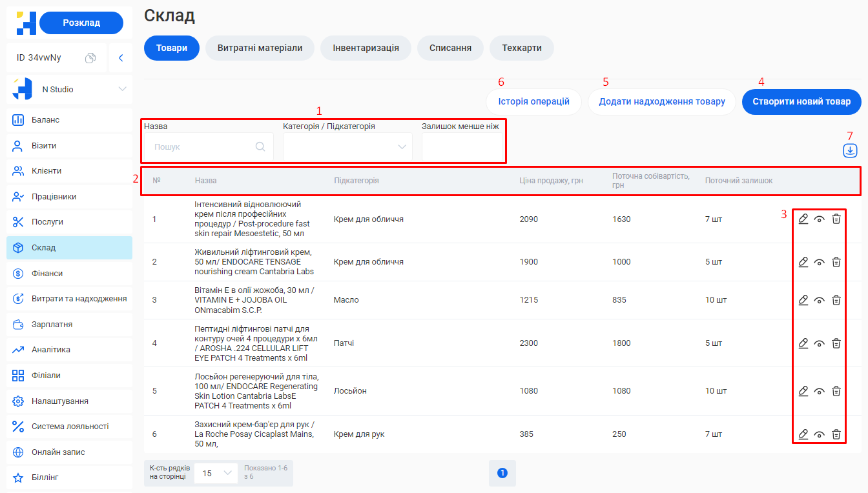Open Історія операцій
This screenshot has height=493, width=868.
[533, 102]
